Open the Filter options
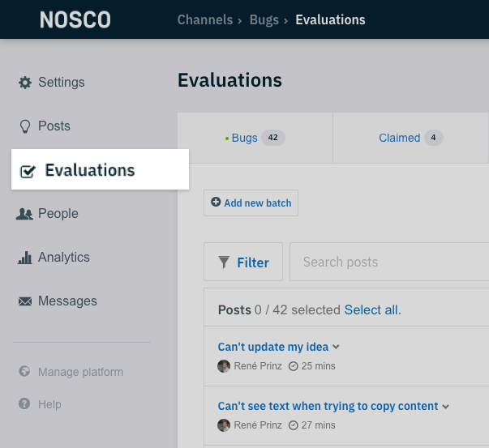Image resolution: width=489 pixels, height=448 pixels. click(x=243, y=262)
